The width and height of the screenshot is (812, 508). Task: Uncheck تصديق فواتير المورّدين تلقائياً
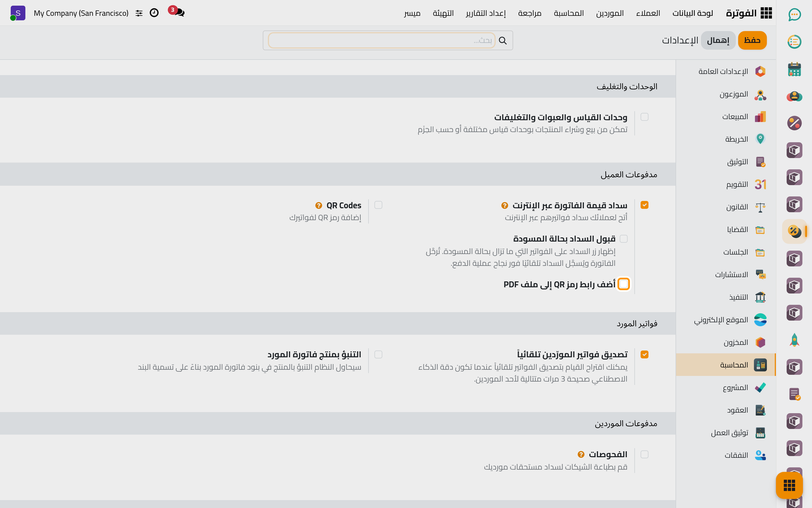pyautogui.click(x=645, y=354)
